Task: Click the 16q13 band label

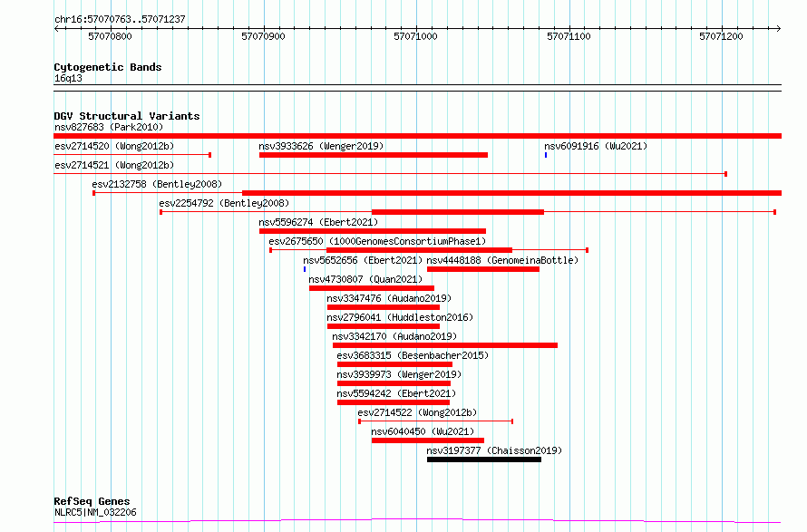Action: point(68,78)
